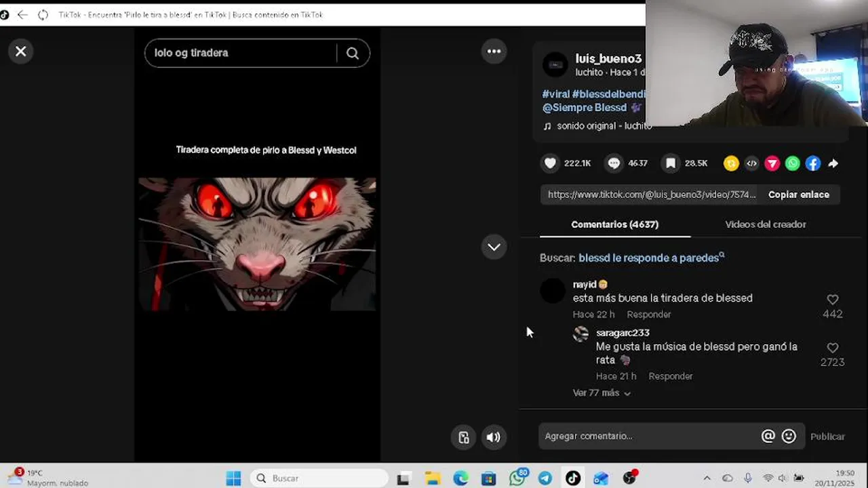
Task: Share the video to Facebook
Action: [x=813, y=163]
